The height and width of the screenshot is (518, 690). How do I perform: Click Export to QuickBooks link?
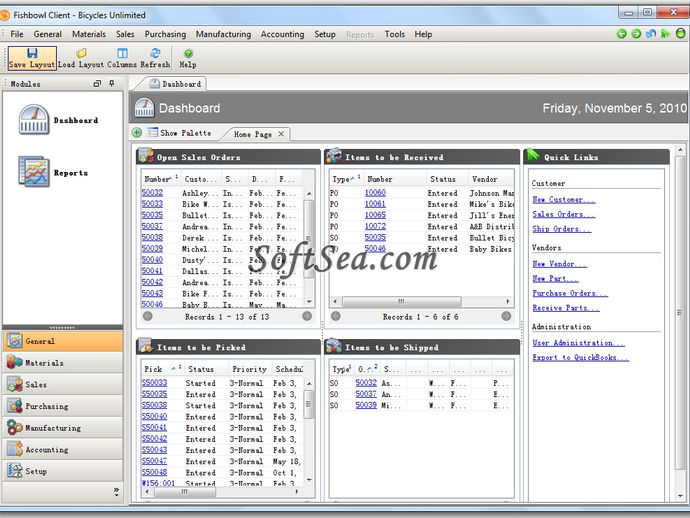click(580, 357)
